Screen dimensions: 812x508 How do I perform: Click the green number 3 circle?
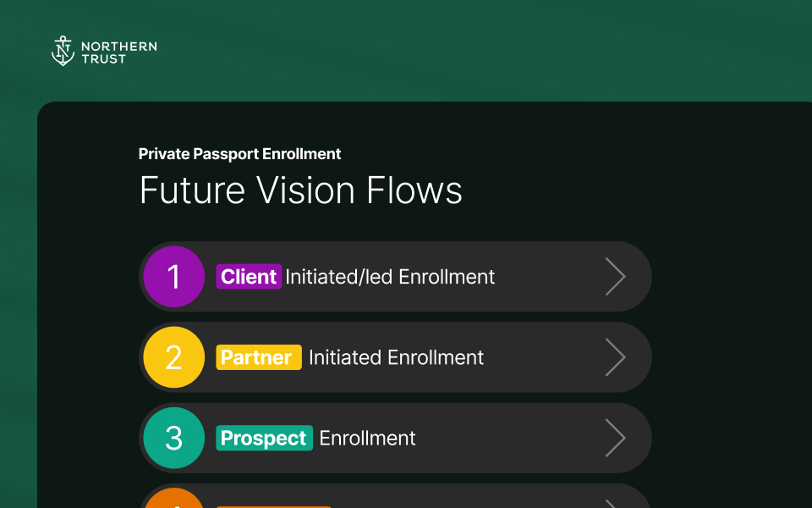click(x=173, y=438)
